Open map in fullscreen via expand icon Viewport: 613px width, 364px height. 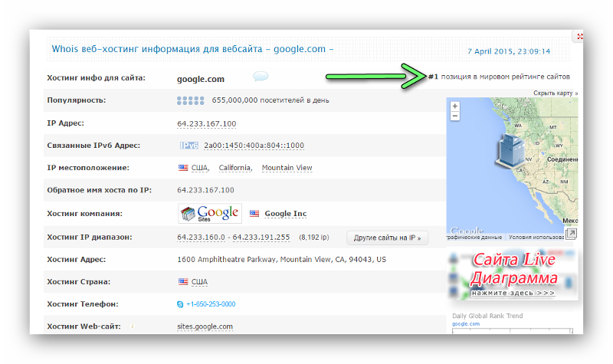(571, 234)
